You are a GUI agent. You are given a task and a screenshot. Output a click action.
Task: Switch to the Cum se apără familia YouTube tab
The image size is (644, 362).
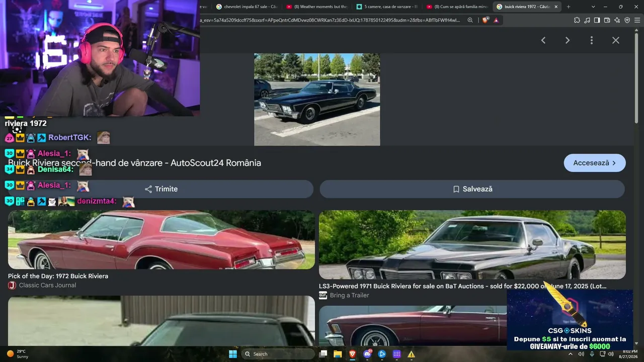tap(457, 7)
